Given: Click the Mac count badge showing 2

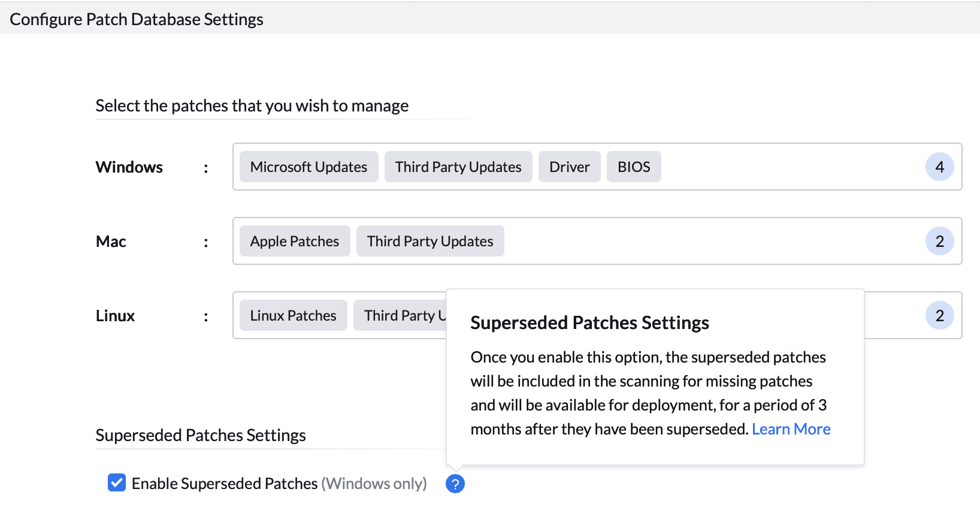Looking at the screenshot, I should [x=939, y=241].
